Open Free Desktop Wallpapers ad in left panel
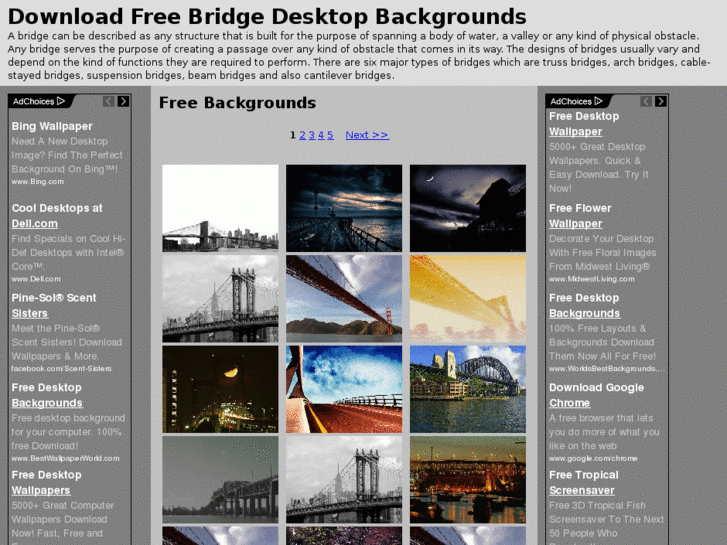727x545 pixels. (x=46, y=482)
